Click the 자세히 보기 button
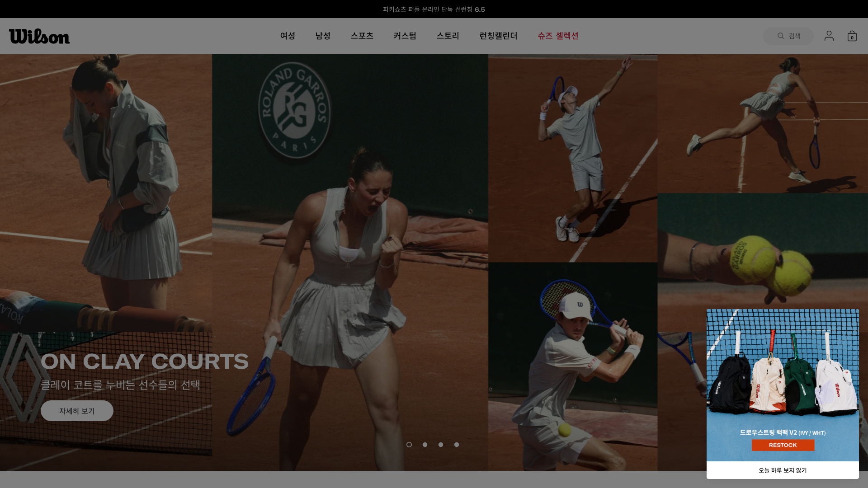 point(77,411)
